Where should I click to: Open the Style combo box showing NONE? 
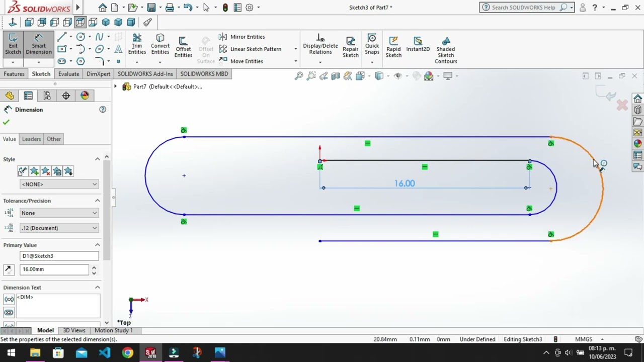59,184
